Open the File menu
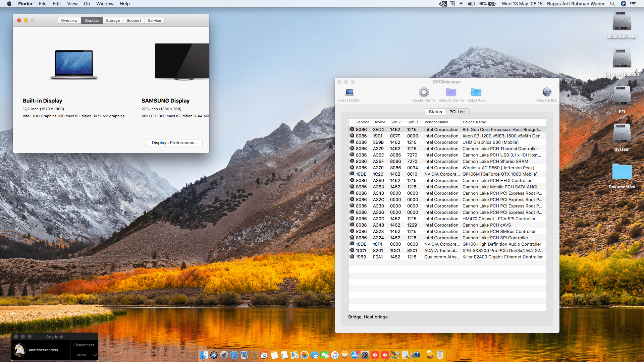The height and width of the screenshot is (362, 644). 43,4
